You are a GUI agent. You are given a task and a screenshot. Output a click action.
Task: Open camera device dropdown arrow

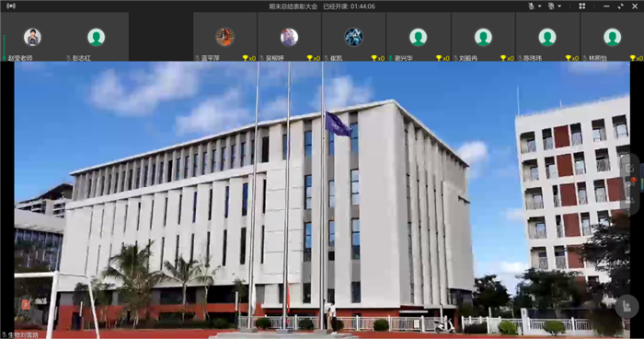click(559, 6)
